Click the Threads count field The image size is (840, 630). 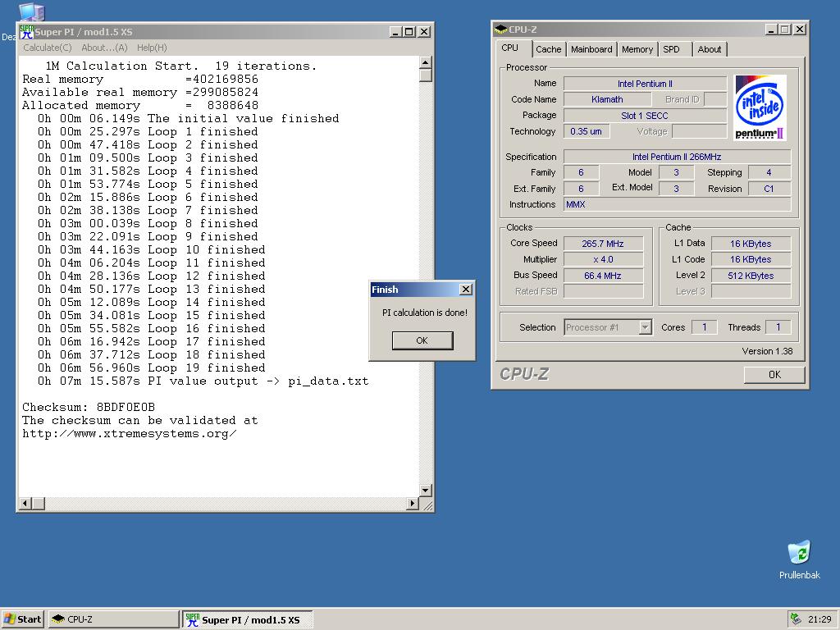point(778,327)
